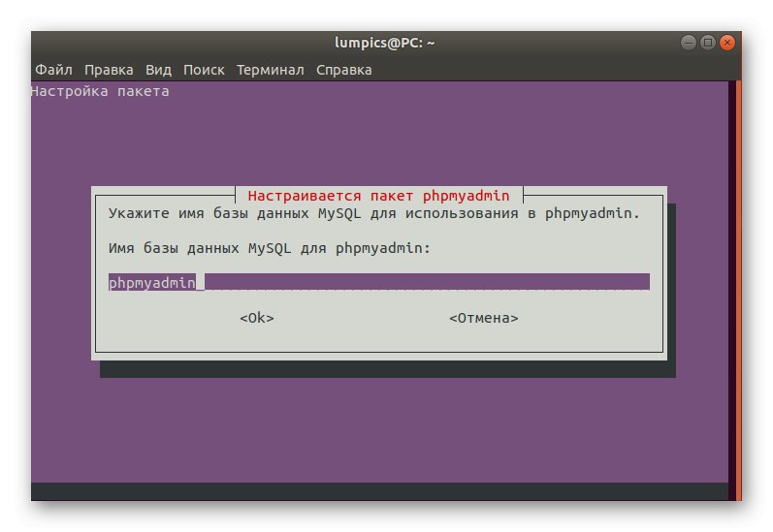Maximize the terminal window
Image resolution: width=773 pixels, height=532 pixels.
point(707,43)
